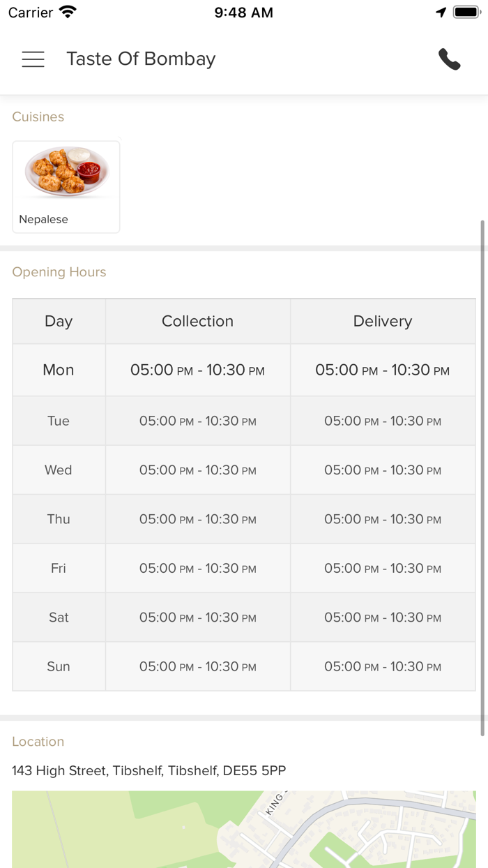The height and width of the screenshot is (868, 488).
Task: Tap the Collection column header
Action: click(x=197, y=321)
